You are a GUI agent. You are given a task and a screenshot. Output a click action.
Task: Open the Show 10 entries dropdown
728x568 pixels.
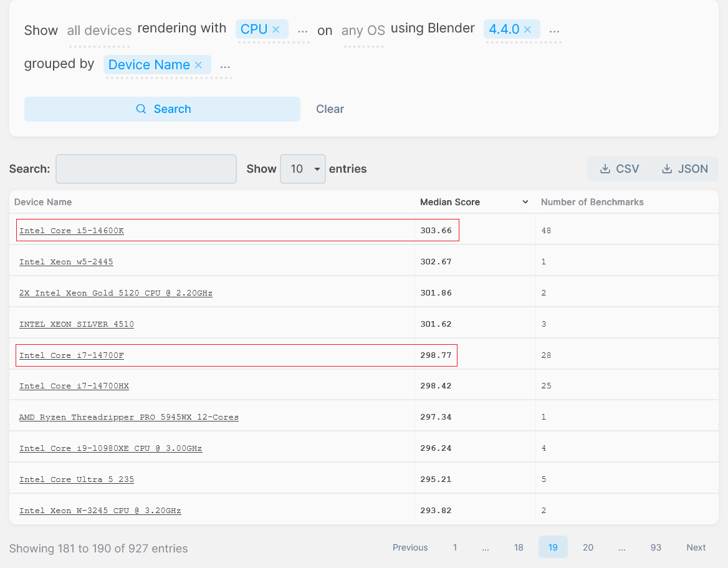point(303,168)
